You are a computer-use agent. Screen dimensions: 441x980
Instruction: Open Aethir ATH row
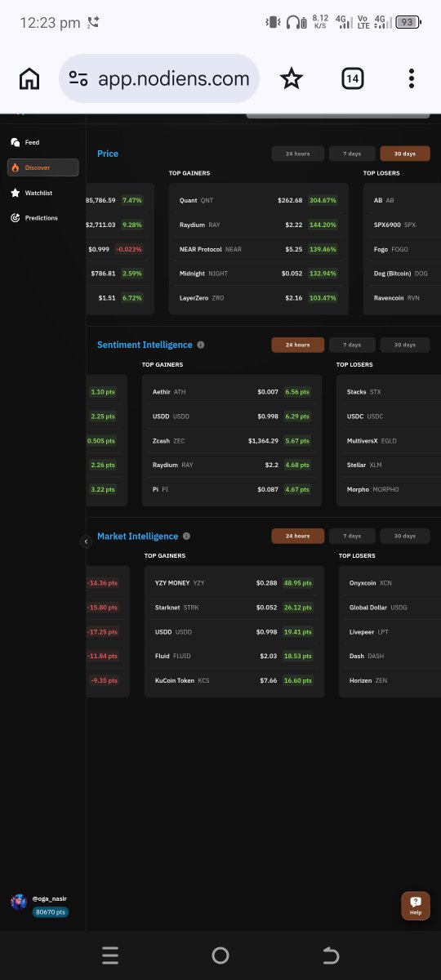pos(232,392)
